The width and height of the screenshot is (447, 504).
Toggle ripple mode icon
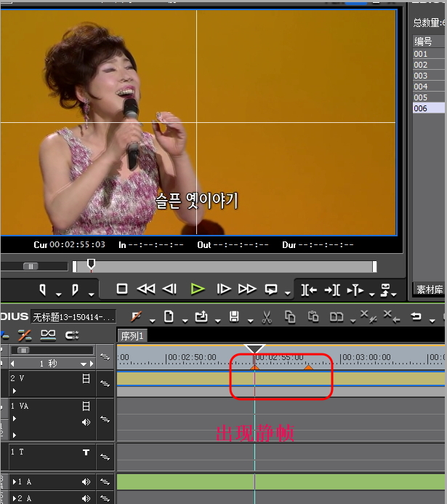(x=25, y=335)
